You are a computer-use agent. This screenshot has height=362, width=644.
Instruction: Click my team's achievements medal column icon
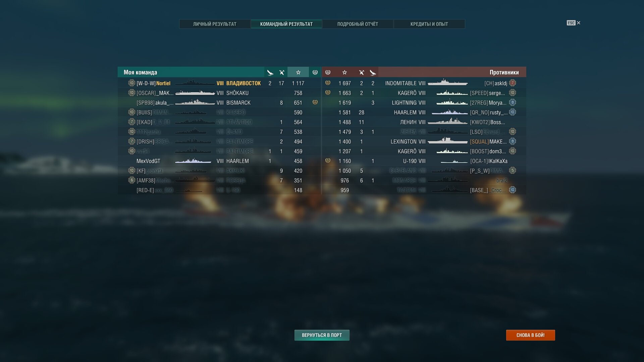[x=315, y=72]
